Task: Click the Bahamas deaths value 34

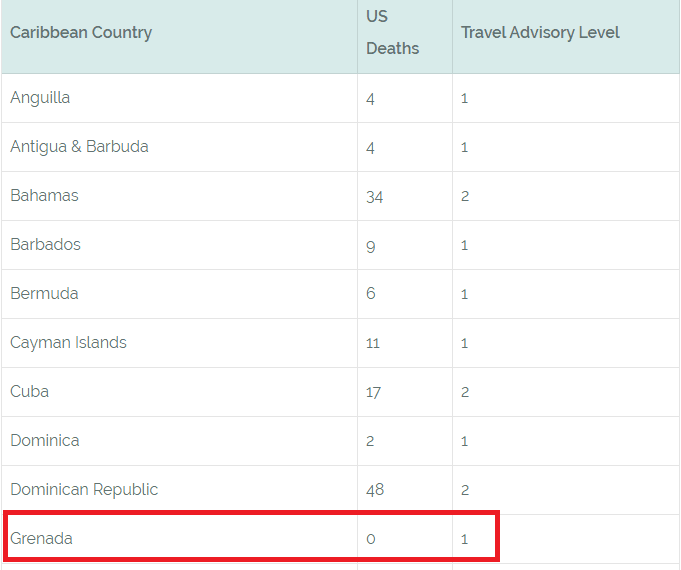Action: tap(375, 197)
